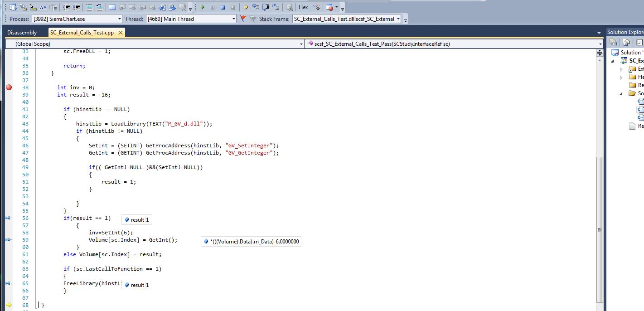The width and height of the screenshot is (644, 311).
Task: Decrease line indent of selection
Action: (66, 7)
